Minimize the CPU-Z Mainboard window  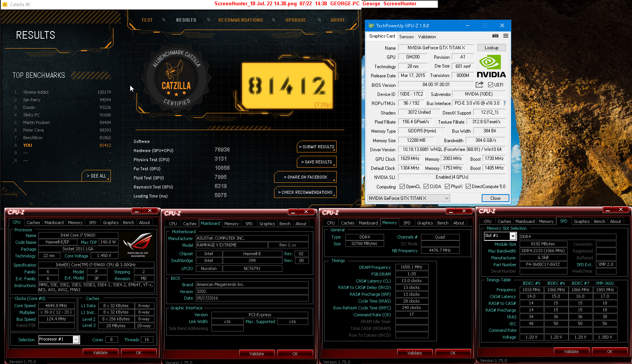pos(293,212)
